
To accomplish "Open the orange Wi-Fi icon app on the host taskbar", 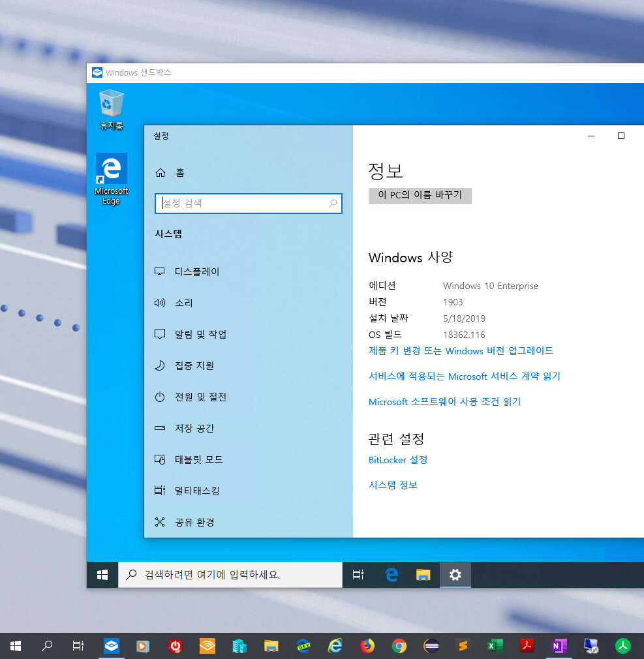I will [207, 646].
